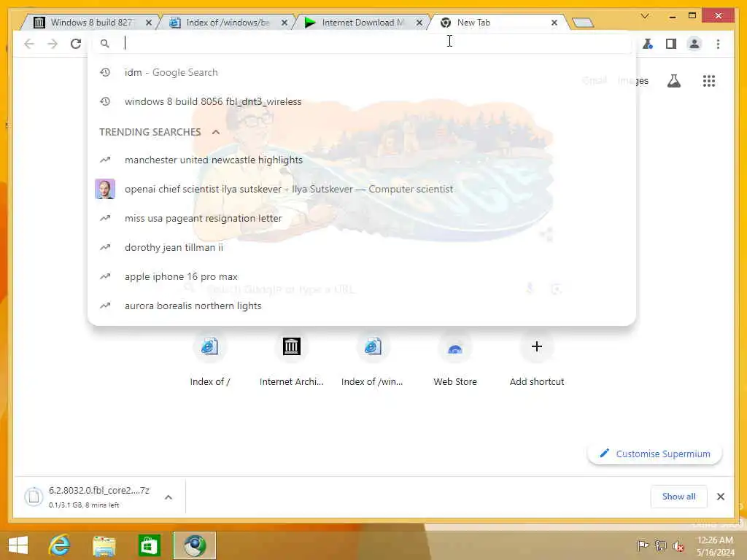The image size is (747, 560).
Task: Open Action Center flag in system tray
Action: click(642, 545)
